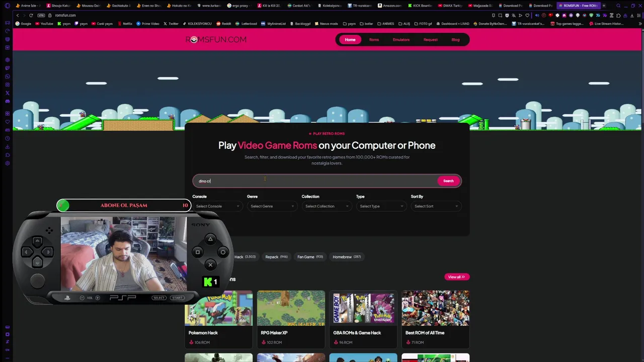
Task: Open a new tab with plus button
Action: (604, 6)
